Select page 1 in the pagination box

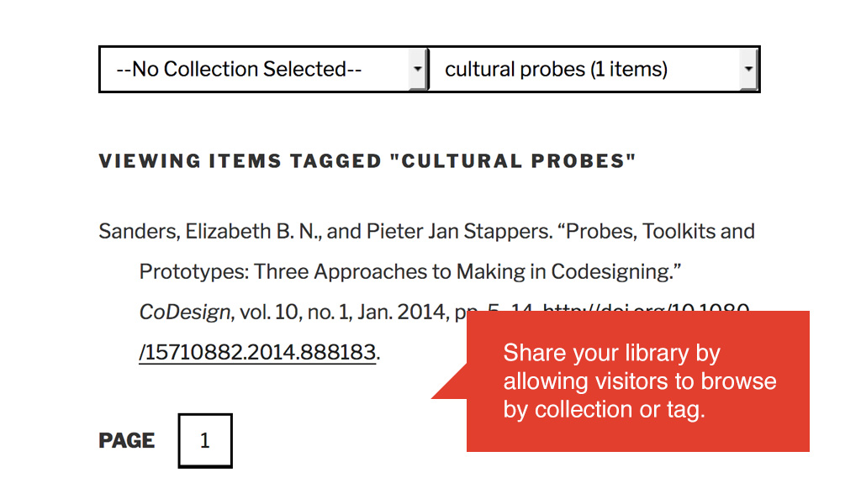[x=204, y=440]
